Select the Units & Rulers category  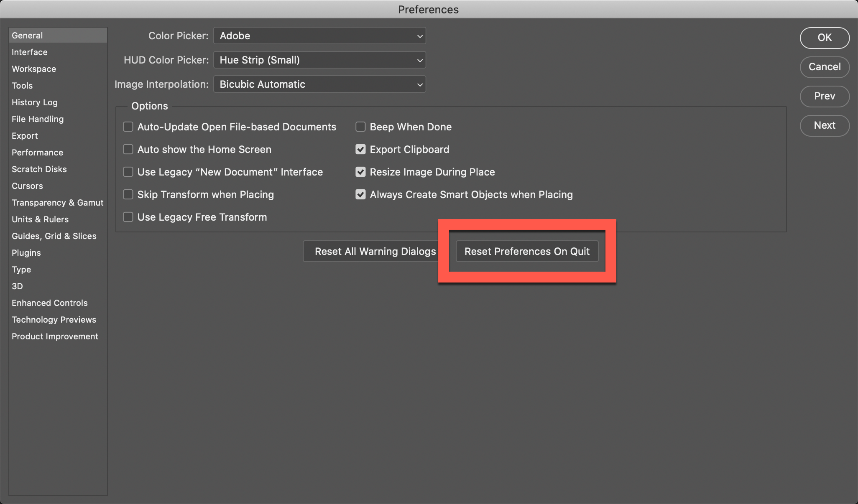[x=40, y=219]
